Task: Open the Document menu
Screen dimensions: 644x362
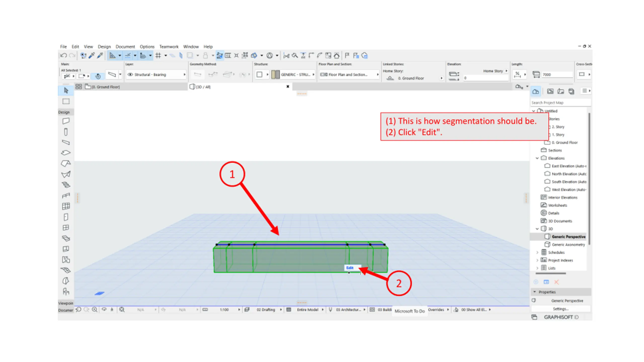Action: point(125,47)
